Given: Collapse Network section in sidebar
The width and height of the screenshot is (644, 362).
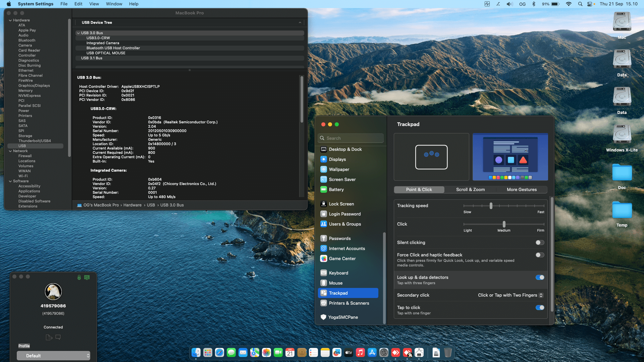Looking at the screenshot, I should point(10,151).
